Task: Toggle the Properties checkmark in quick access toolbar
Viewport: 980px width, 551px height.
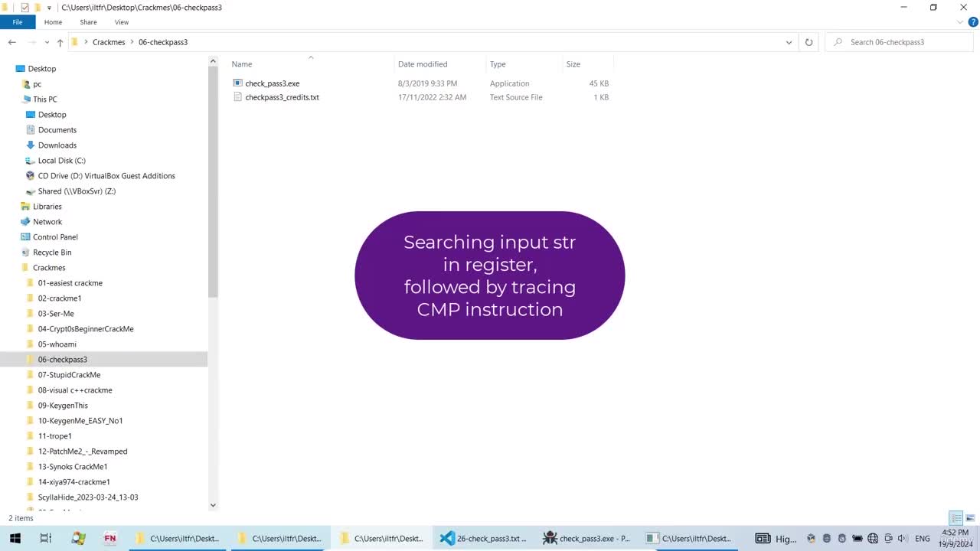Action: (24, 7)
